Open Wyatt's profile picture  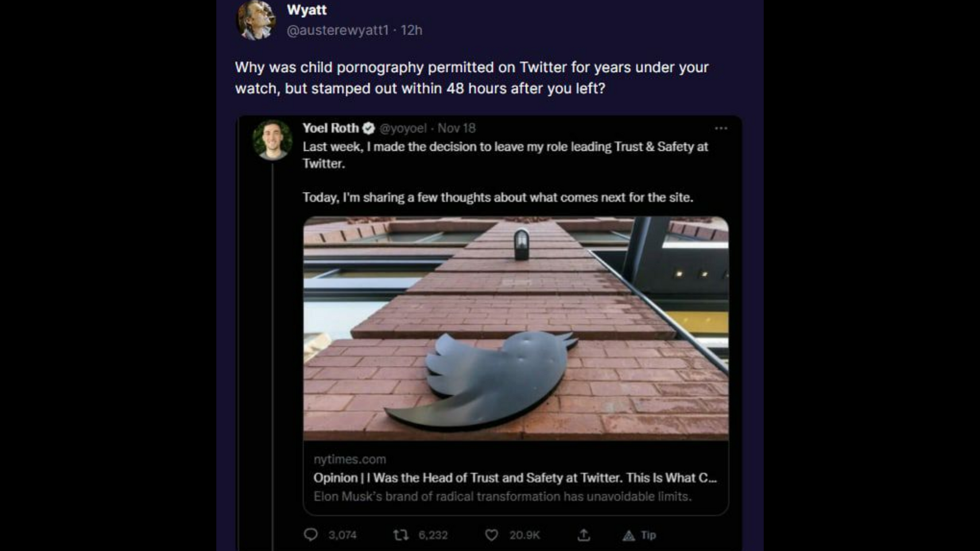click(256, 20)
